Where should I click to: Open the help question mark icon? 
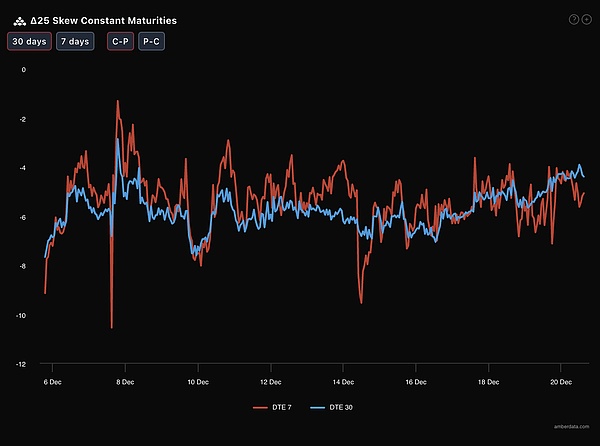573,19
